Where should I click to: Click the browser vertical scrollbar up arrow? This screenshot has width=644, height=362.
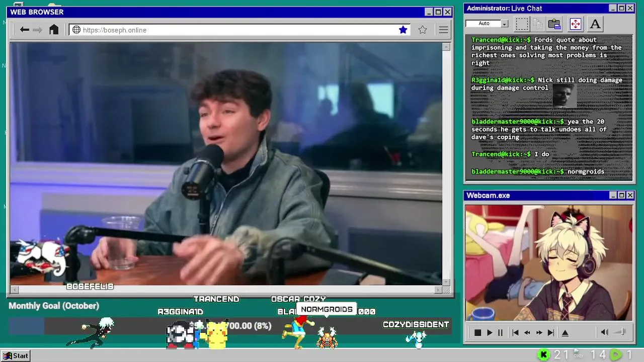pyautogui.click(x=446, y=47)
